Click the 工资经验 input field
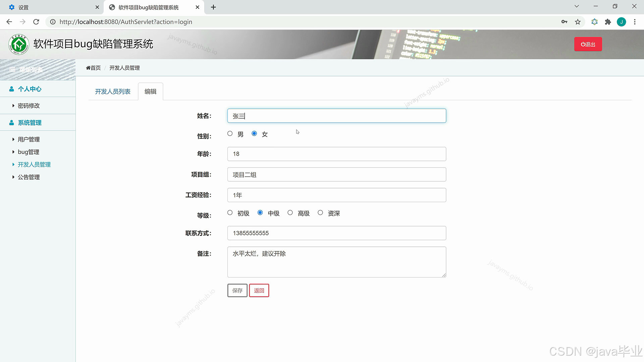This screenshot has height=362, width=644. [337, 195]
